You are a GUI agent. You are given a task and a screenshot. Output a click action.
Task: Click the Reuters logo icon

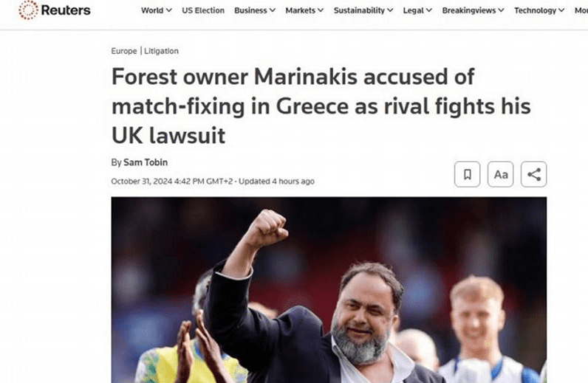click(28, 10)
